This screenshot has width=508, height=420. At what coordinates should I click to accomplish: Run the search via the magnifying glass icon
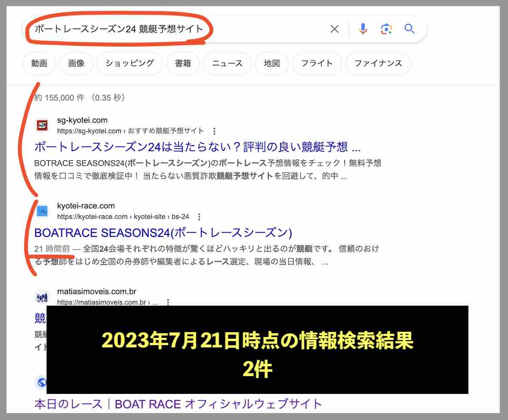[409, 29]
